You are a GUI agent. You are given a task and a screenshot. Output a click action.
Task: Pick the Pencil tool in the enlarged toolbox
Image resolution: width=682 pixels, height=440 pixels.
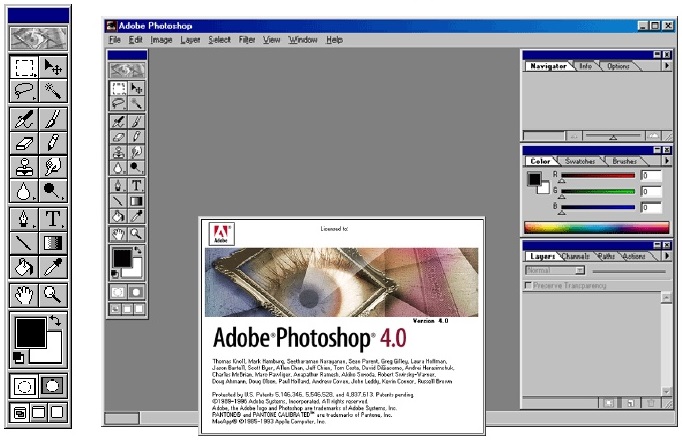[x=53, y=143]
